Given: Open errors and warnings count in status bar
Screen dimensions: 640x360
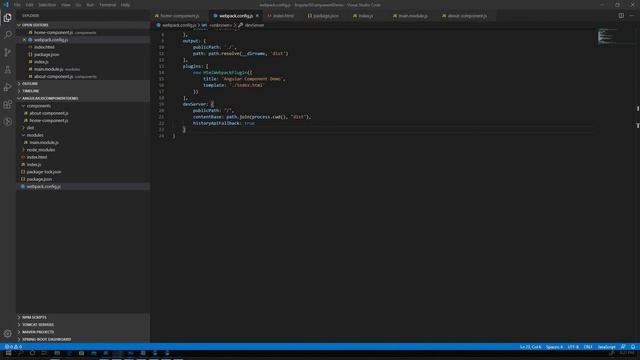Looking at the screenshot, I should coord(13,347).
